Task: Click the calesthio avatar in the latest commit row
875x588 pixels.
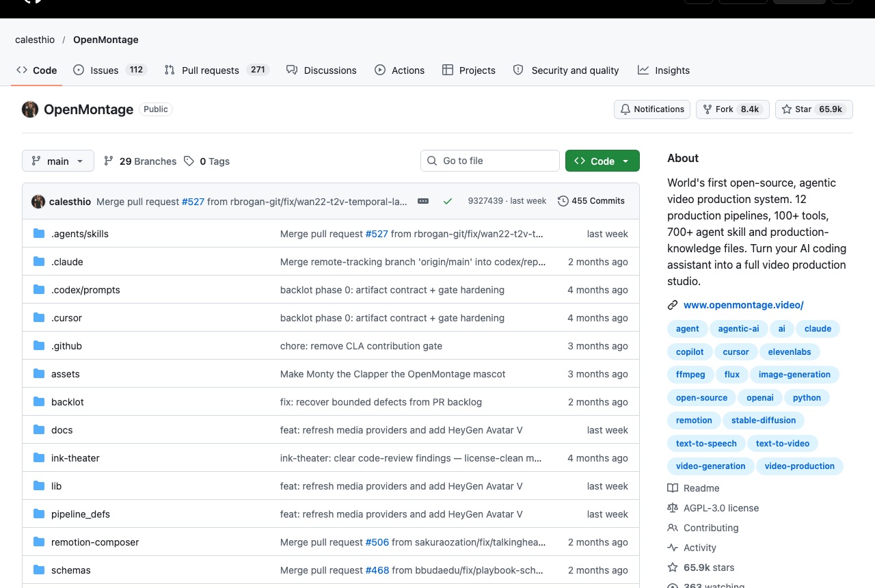Action: point(38,201)
